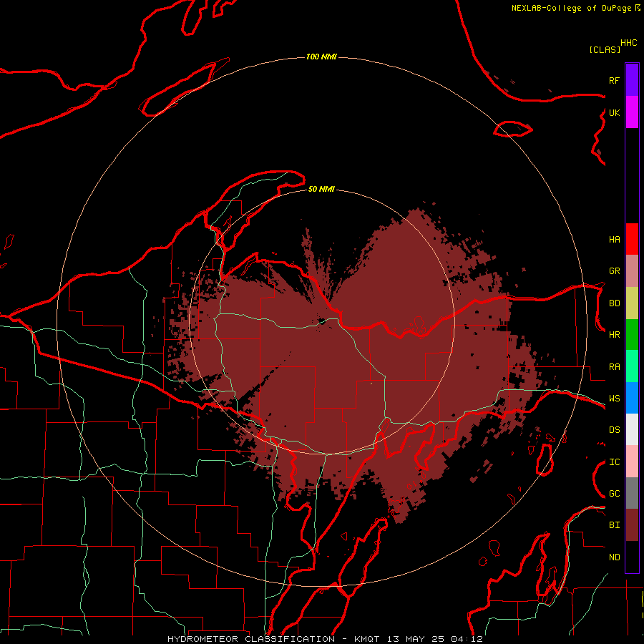This screenshot has height=644, width=644.
Task: Click the UK legend label
Action: coord(614,112)
